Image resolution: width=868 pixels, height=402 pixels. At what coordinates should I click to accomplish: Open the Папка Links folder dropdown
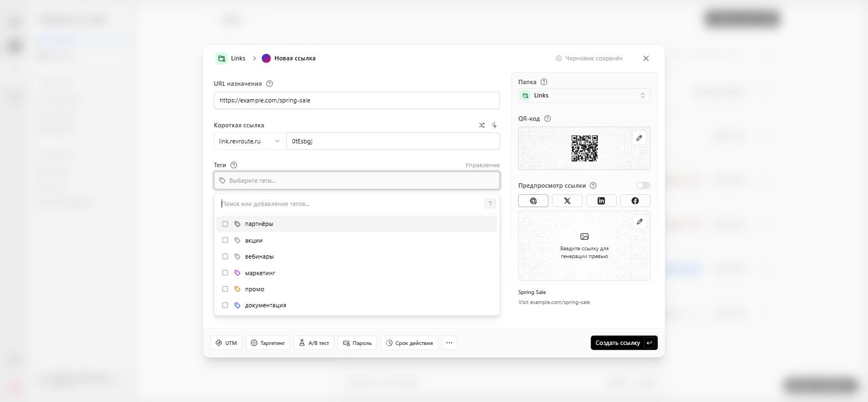pos(584,95)
